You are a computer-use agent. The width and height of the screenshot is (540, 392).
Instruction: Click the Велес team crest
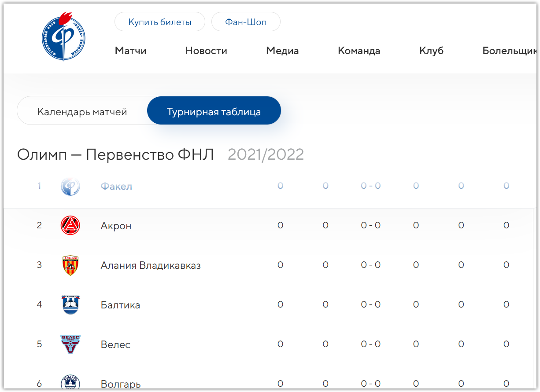[x=70, y=344]
